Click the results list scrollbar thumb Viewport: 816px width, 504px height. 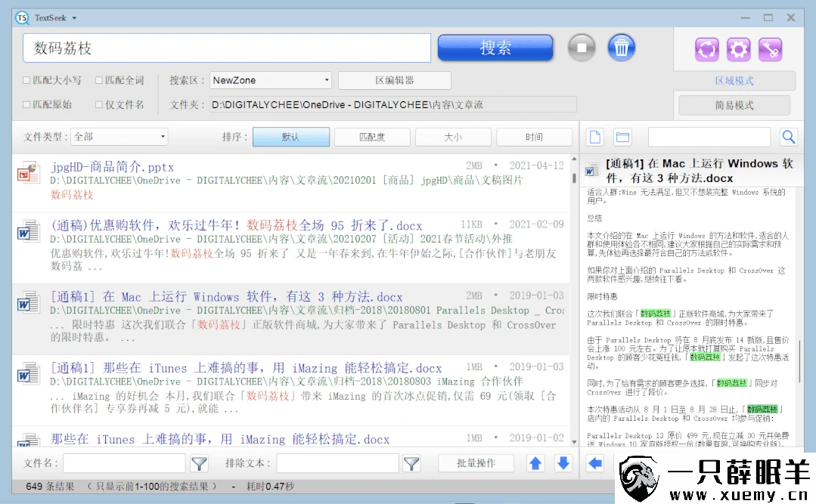tap(574, 178)
